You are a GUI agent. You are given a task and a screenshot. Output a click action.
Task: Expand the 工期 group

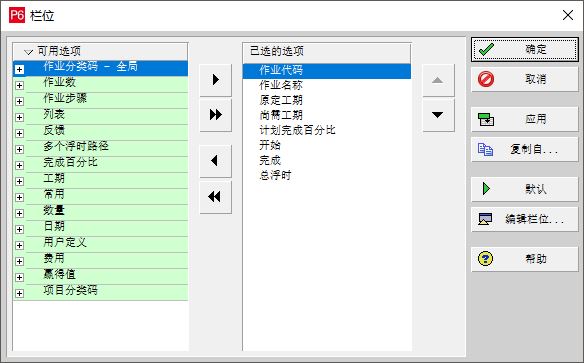(x=19, y=181)
